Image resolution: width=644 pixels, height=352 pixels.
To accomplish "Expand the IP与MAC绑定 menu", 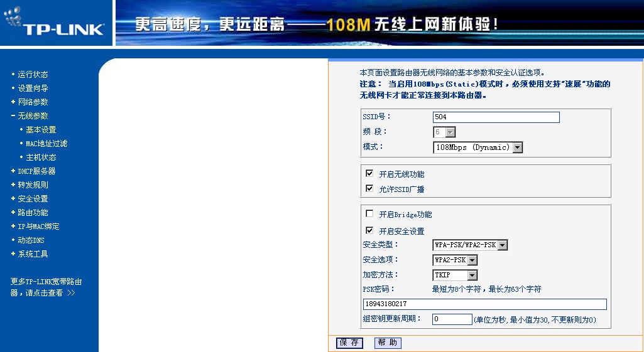I will click(38, 227).
